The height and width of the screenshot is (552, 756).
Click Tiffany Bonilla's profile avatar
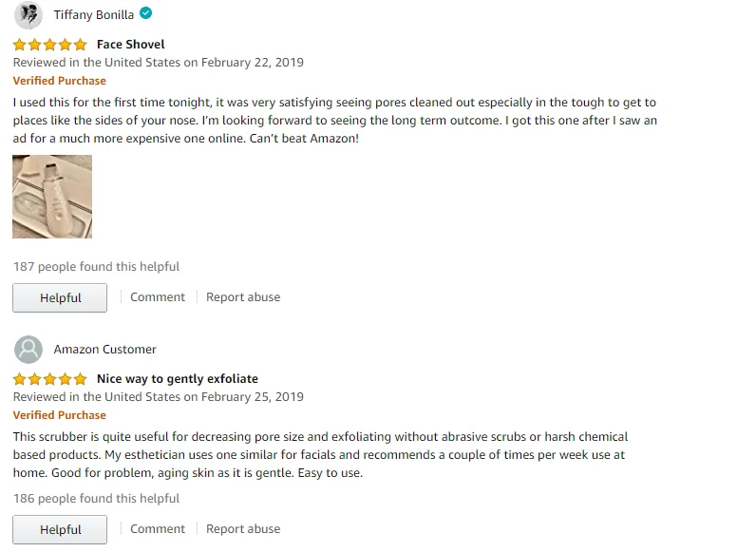coord(28,15)
